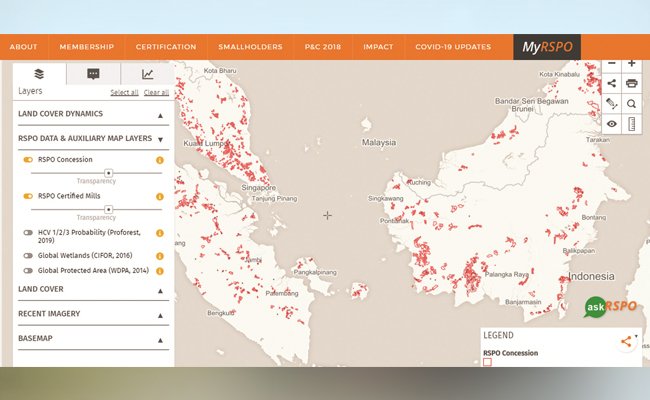Open the Smallholders menu
This screenshot has height=400, width=650.
pos(250,47)
